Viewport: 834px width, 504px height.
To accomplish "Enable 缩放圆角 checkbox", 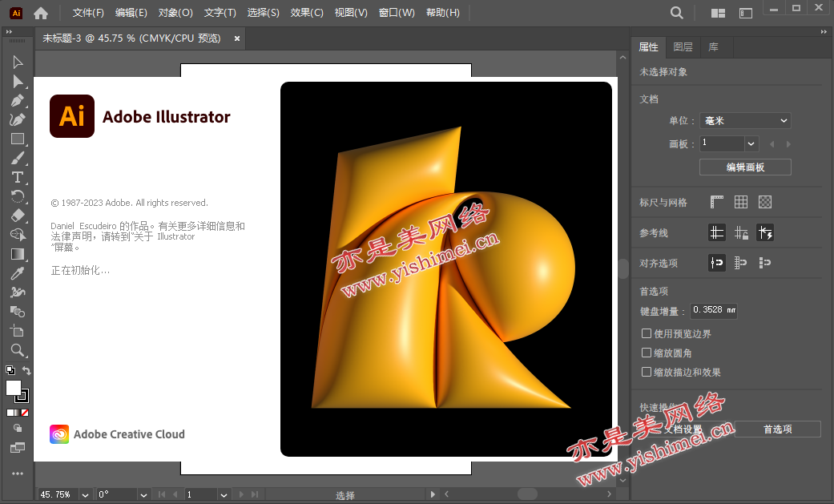I will (x=647, y=353).
